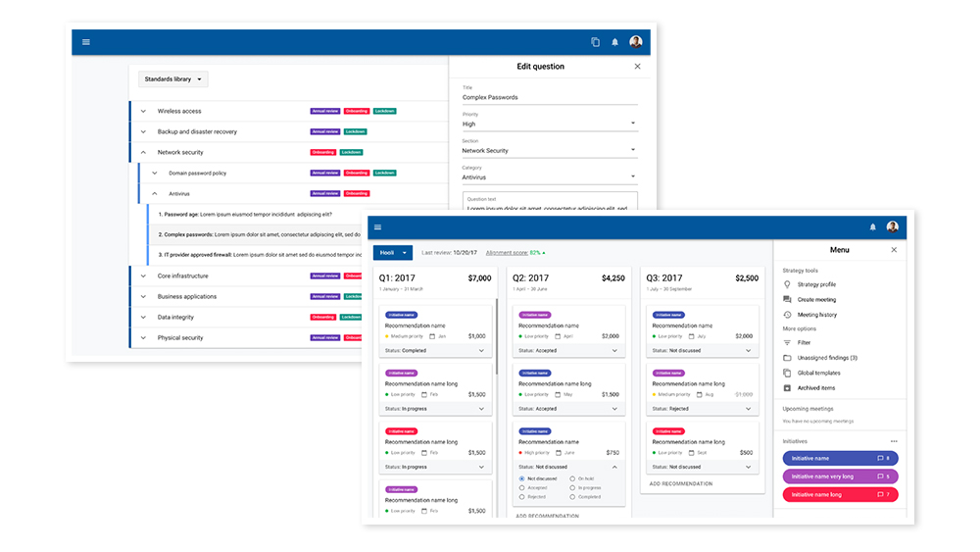Image resolution: width=980 pixels, height=552 pixels.
Task: Click the Filter icon in Menu panel
Action: [x=787, y=342]
